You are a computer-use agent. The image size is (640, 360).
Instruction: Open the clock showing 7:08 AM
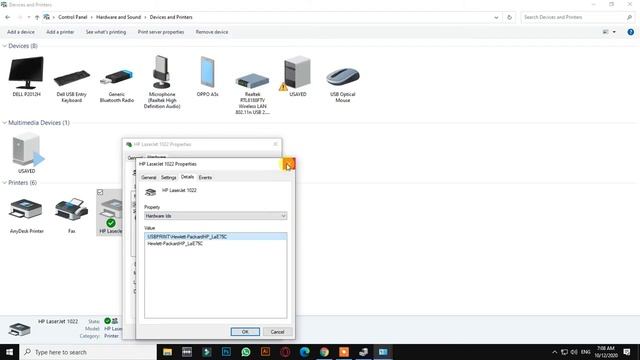(x=606, y=352)
